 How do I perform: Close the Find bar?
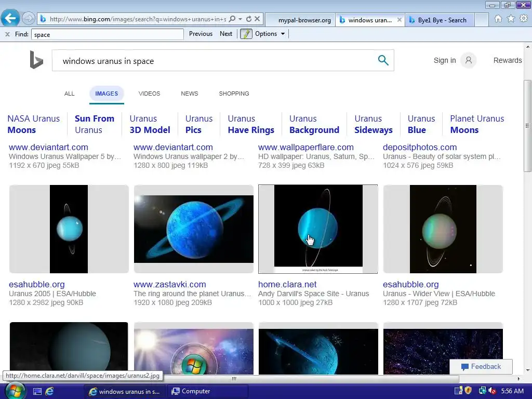[x=7, y=34]
